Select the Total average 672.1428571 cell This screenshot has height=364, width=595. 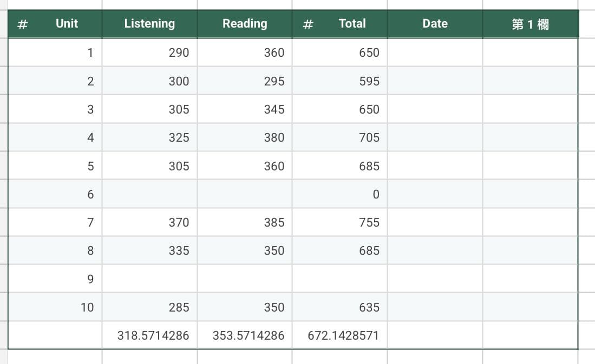coord(340,335)
